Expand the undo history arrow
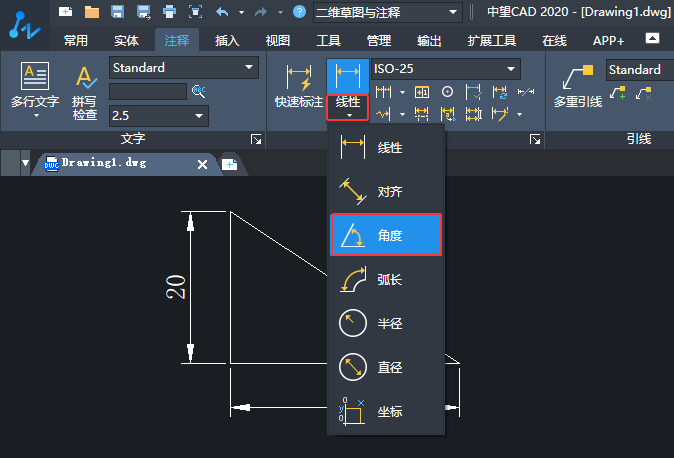The image size is (674, 458). [242, 12]
